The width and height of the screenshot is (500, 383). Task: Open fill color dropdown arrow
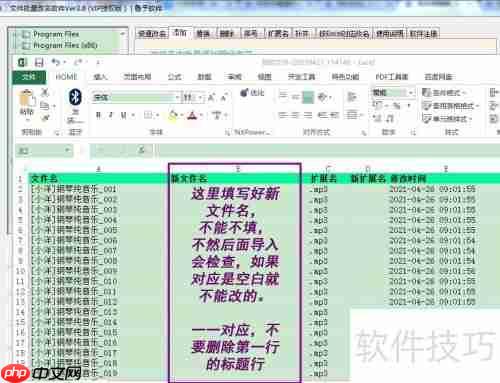(x=182, y=116)
